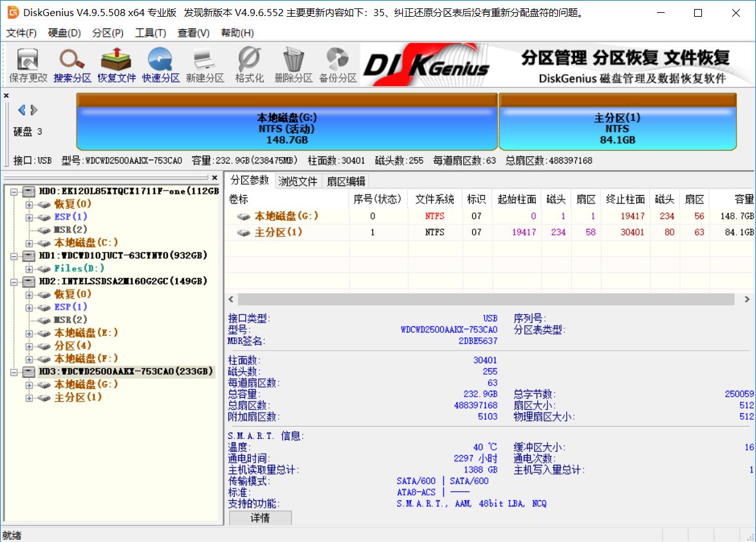Launch 恢复文件 (Recover Files) from the toolbar
756x542 pixels.
[116, 65]
